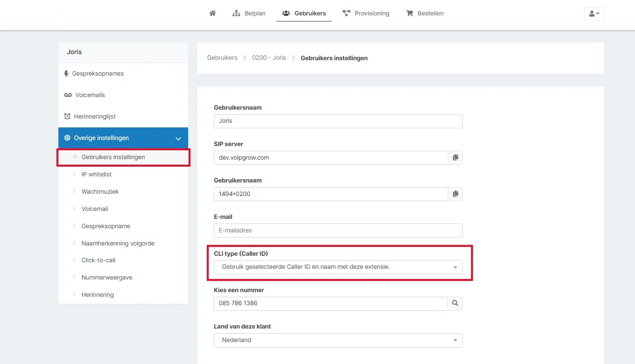The image size is (635, 364).
Task: Click the Gebruikersnaam field containing Joris
Action: click(338, 121)
